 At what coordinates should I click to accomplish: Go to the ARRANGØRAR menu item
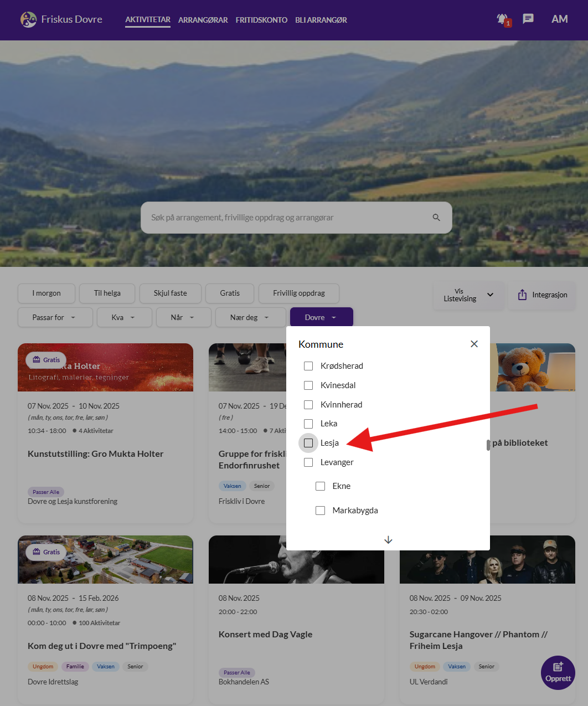coord(203,20)
